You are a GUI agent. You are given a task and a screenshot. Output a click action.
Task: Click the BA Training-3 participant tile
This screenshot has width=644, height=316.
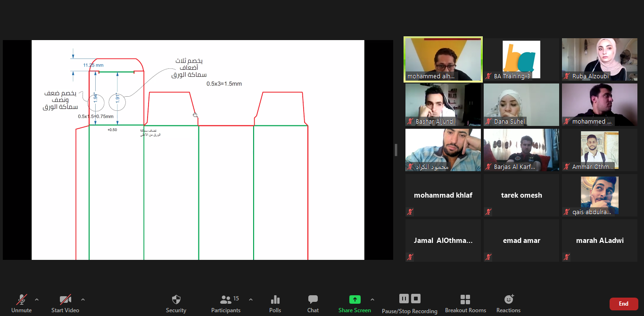click(x=521, y=59)
